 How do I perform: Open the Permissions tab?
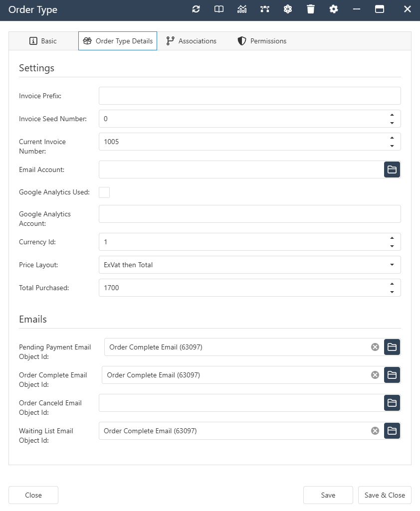point(261,41)
